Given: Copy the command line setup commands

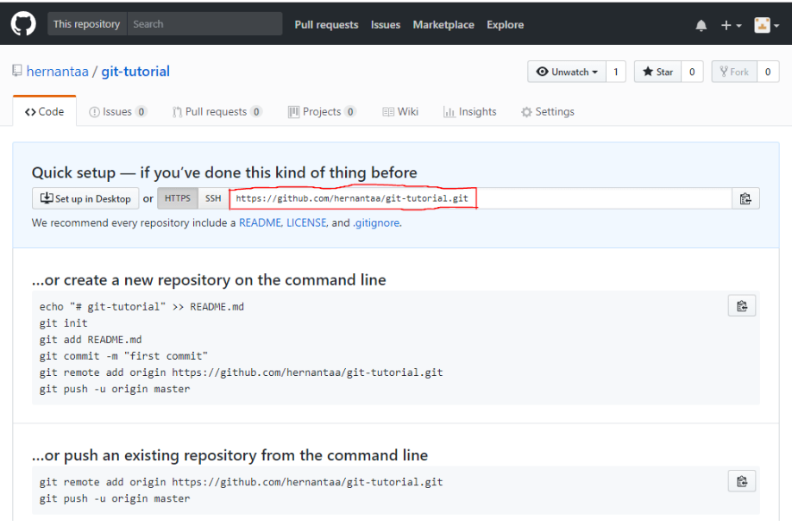Looking at the screenshot, I should [741, 305].
